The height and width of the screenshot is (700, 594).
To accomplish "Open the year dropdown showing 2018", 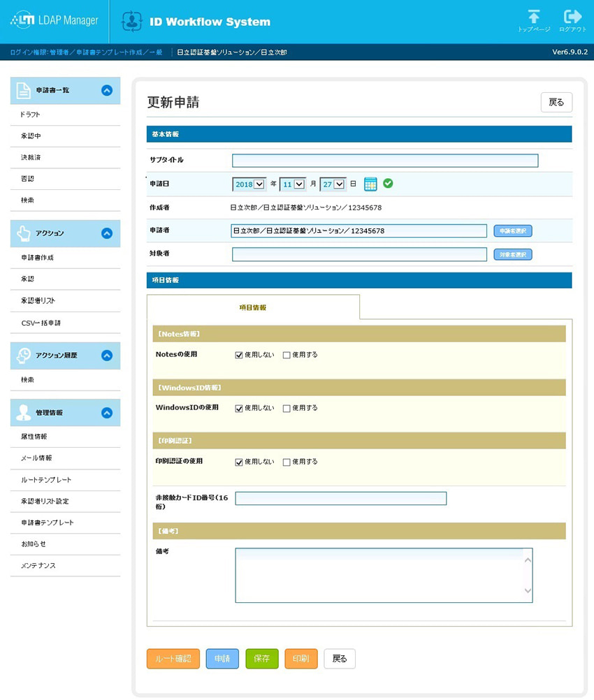I will pos(249,184).
